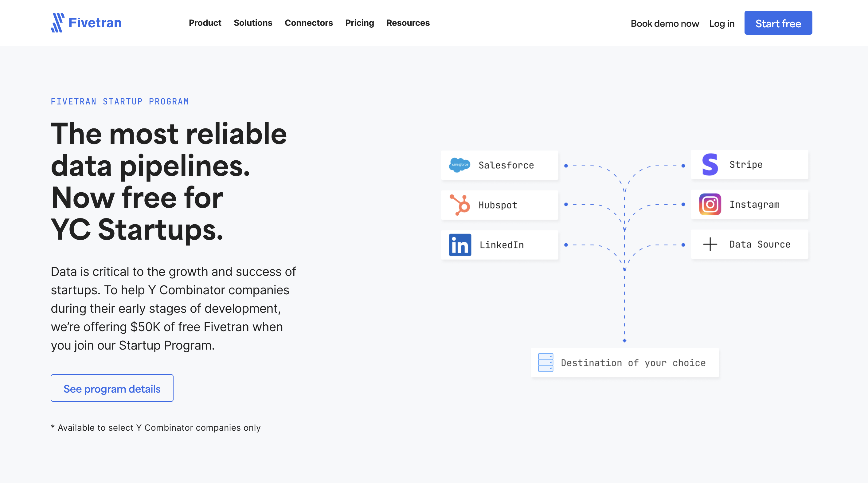The width and height of the screenshot is (868, 486).
Task: Open the Solutions menu
Action: click(x=253, y=23)
